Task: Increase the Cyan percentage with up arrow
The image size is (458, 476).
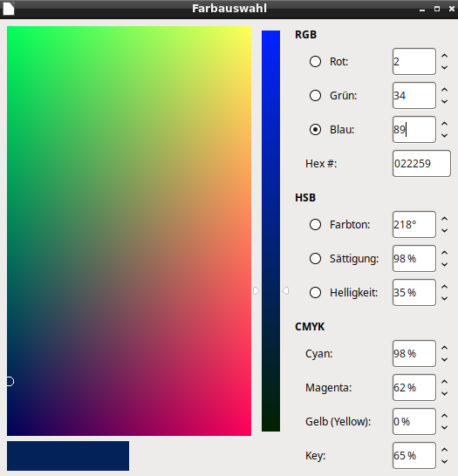Action: 444,348
